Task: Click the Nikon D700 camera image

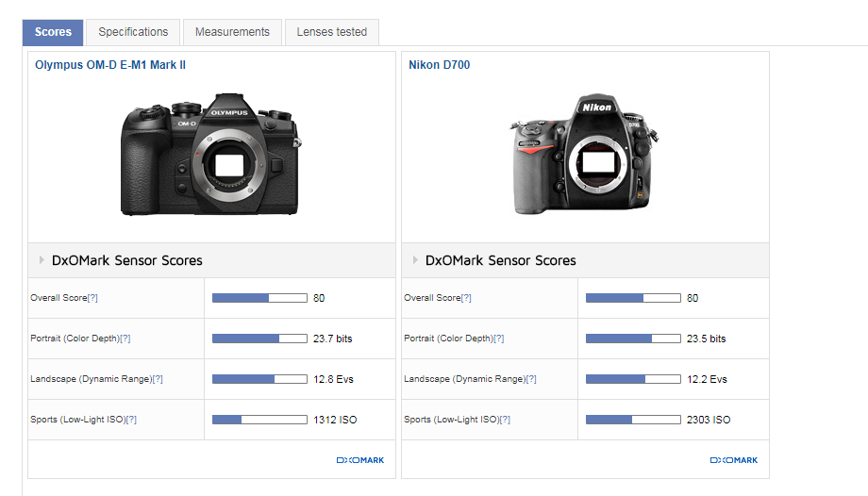Action: click(x=584, y=154)
